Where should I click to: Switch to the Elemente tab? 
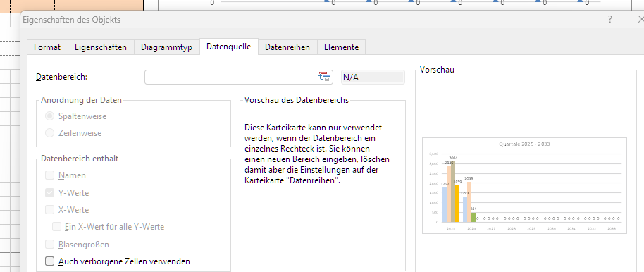341,47
